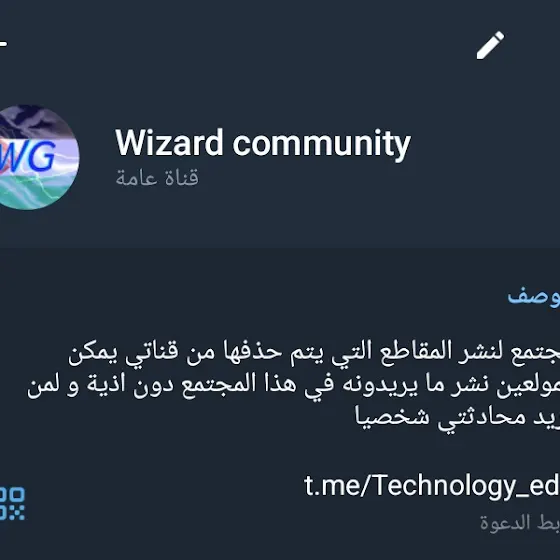Click the blue الوصف heading
The height and width of the screenshot is (560, 560).
point(534,297)
